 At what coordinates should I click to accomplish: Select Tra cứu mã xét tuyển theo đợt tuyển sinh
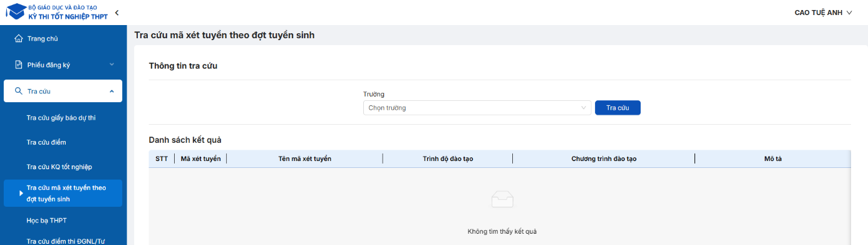click(x=63, y=193)
